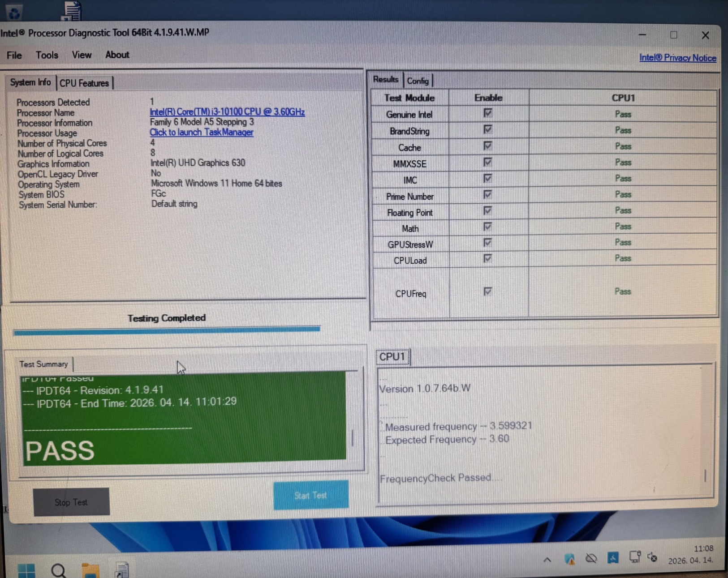
Task: Toggle the Floating Point enable checkbox
Action: coord(488,210)
